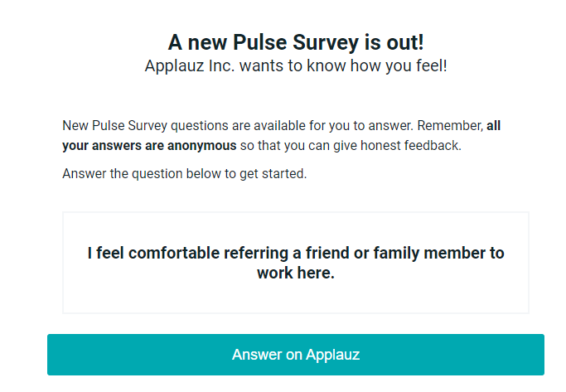566x392 pixels.
Task: Click "work here." on the question's second line
Action: click(296, 273)
